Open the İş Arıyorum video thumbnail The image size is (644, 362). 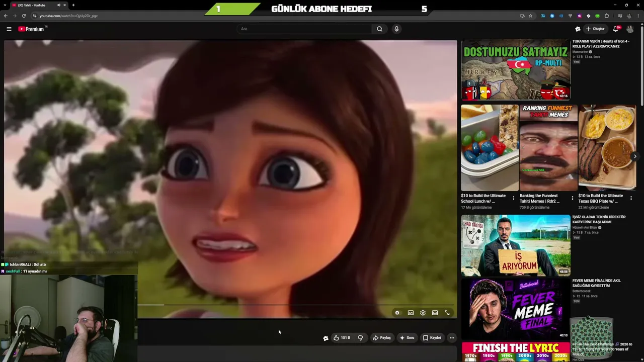click(x=516, y=245)
